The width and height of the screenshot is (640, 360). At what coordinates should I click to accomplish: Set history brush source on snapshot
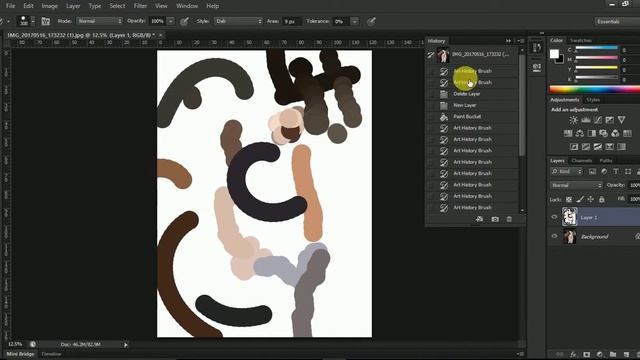pos(431,54)
